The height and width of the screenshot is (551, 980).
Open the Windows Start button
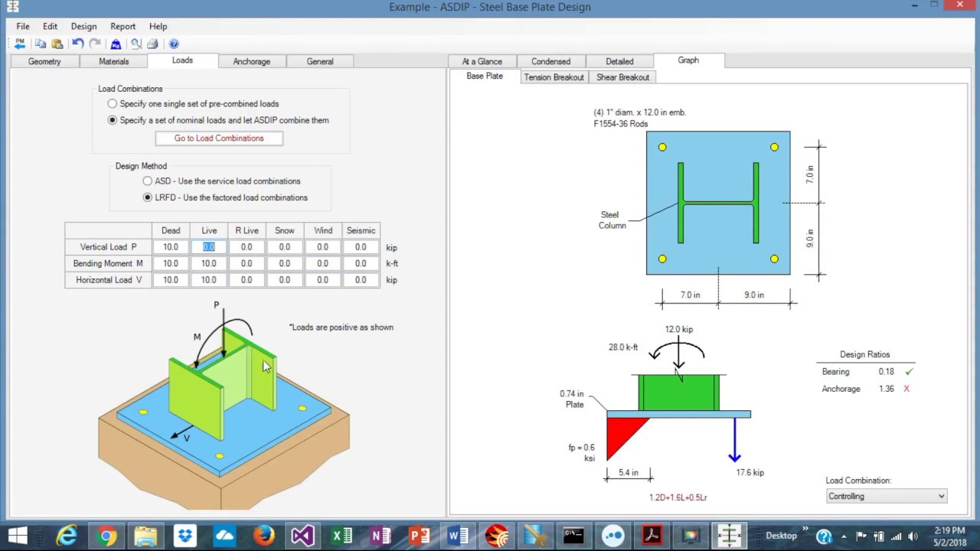pyautogui.click(x=18, y=536)
